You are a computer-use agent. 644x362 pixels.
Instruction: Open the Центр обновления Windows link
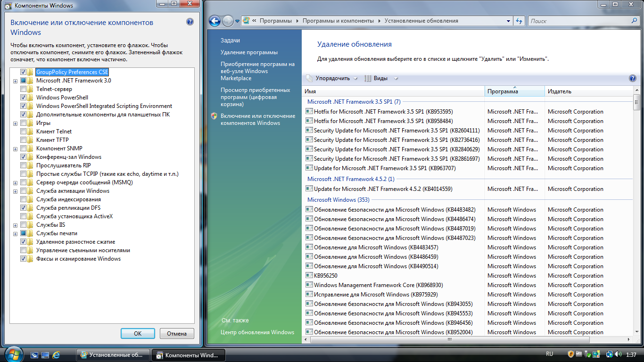(257, 332)
